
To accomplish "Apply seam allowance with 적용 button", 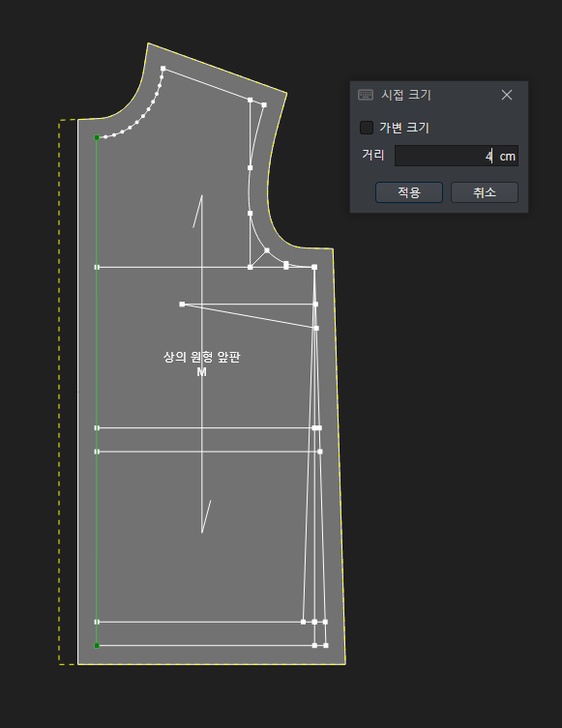I will (409, 192).
